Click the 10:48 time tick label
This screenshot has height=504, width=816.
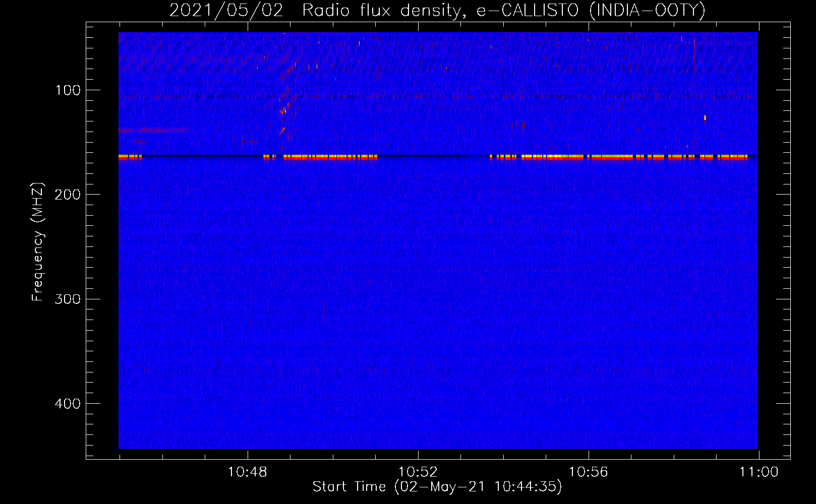point(247,472)
